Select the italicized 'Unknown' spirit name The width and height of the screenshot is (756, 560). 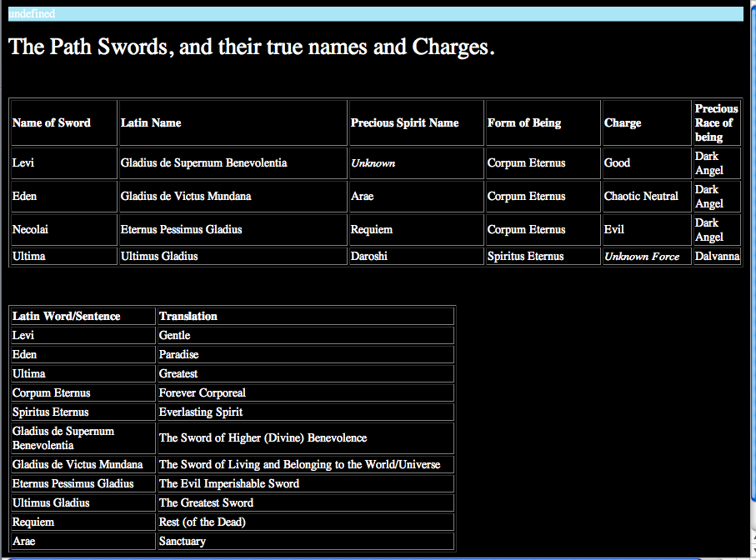click(373, 162)
